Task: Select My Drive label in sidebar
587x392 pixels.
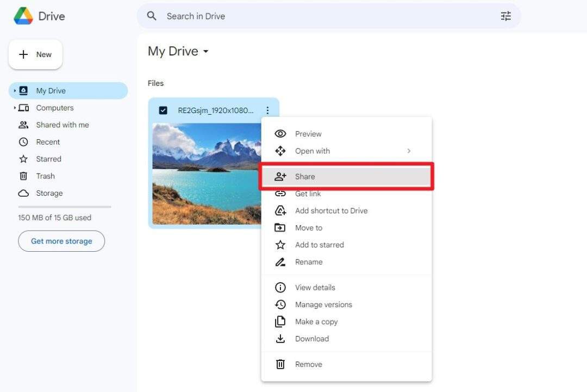Action: [x=51, y=91]
